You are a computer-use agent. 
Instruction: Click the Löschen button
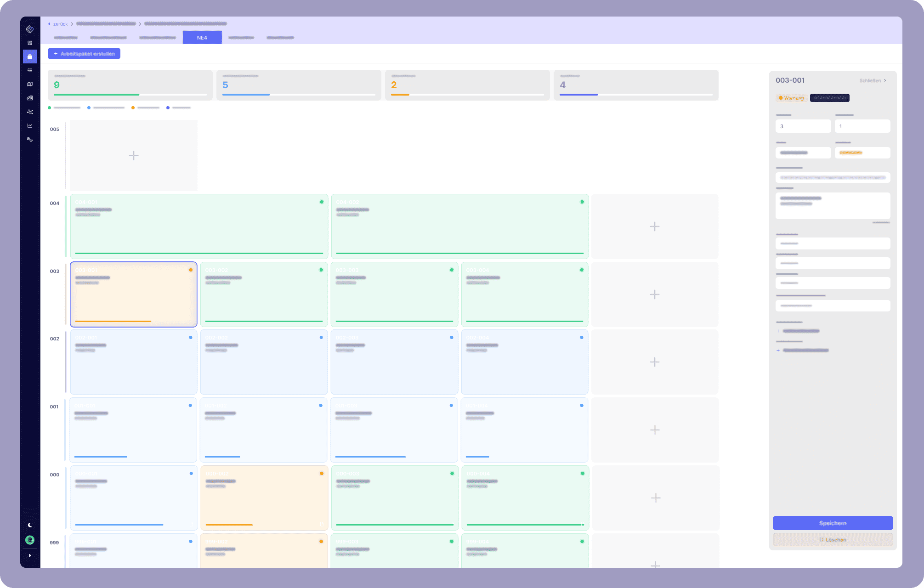pos(833,540)
